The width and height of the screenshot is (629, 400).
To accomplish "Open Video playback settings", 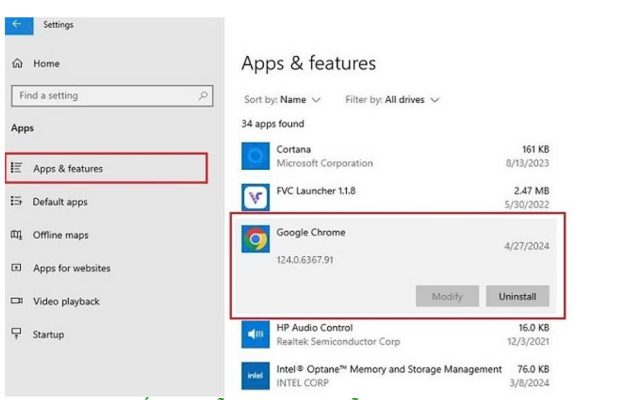I will point(66,301).
